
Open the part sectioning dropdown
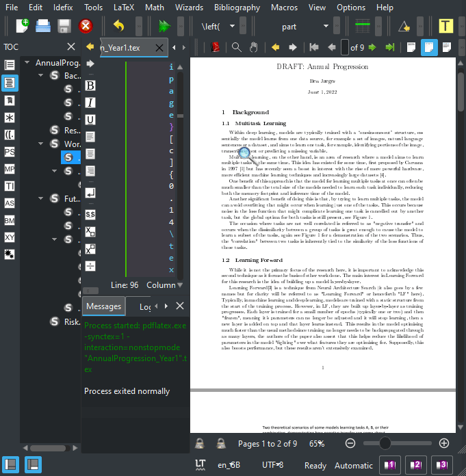pos(326,26)
